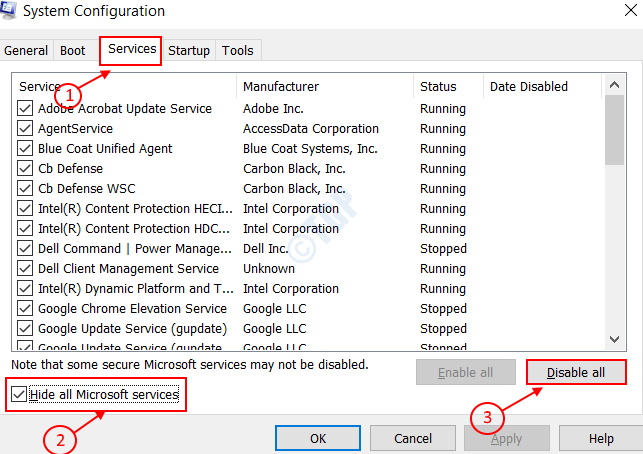Select Google Chrome Elevation Service name
This screenshot has height=454, width=643.
[x=132, y=308]
